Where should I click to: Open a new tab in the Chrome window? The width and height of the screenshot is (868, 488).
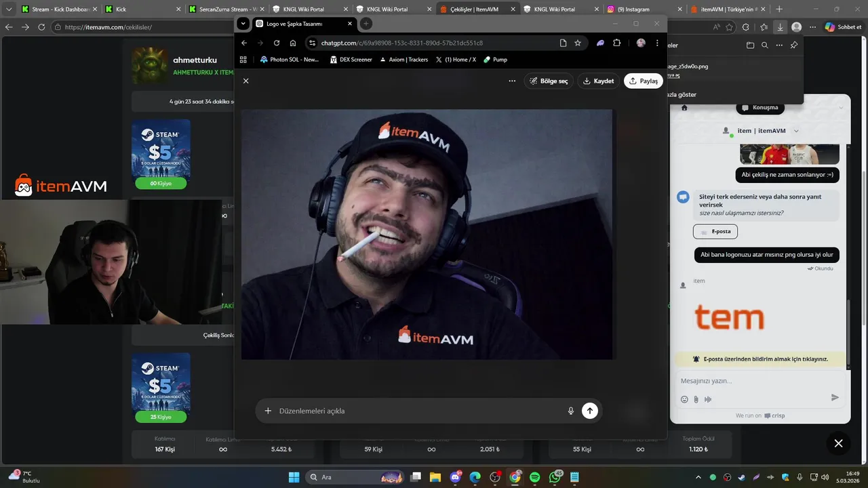click(366, 24)
